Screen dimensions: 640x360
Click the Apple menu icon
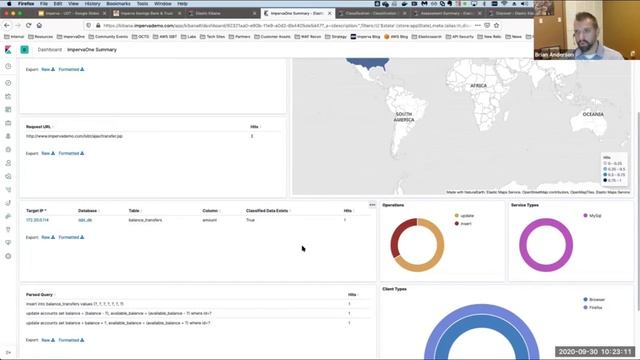click(x=9, y=4)
